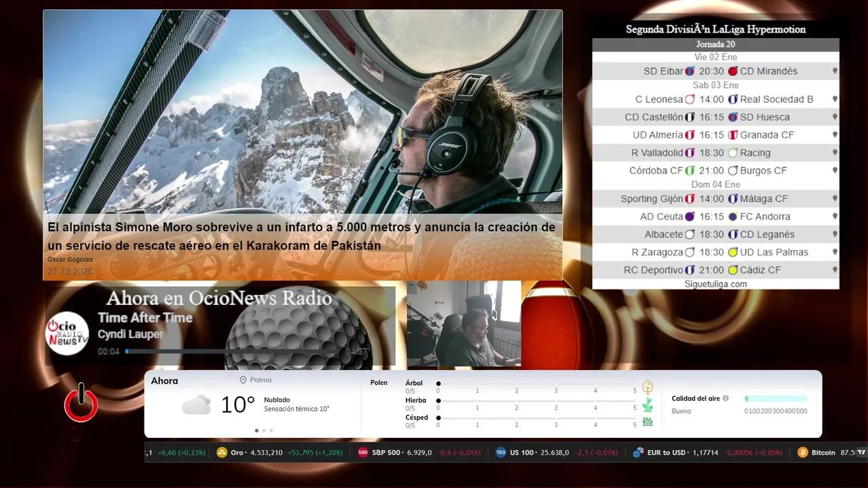868x488 pixels.
Task: Click the 10° temperature reading
Action: tap(237, 405)
